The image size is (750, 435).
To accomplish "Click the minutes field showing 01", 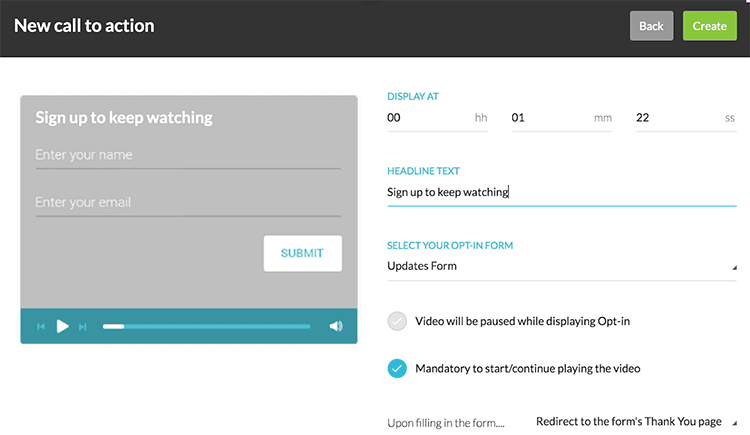I will 562,118.
